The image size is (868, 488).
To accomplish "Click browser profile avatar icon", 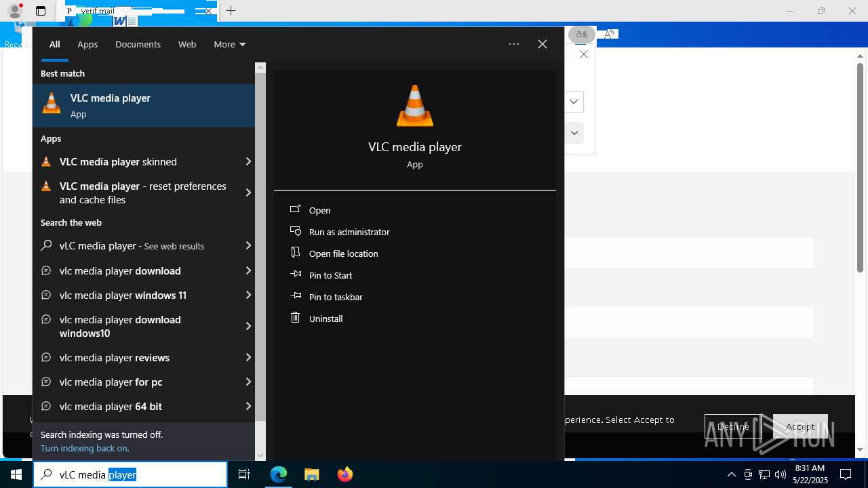I will click(x=15, y=11).
